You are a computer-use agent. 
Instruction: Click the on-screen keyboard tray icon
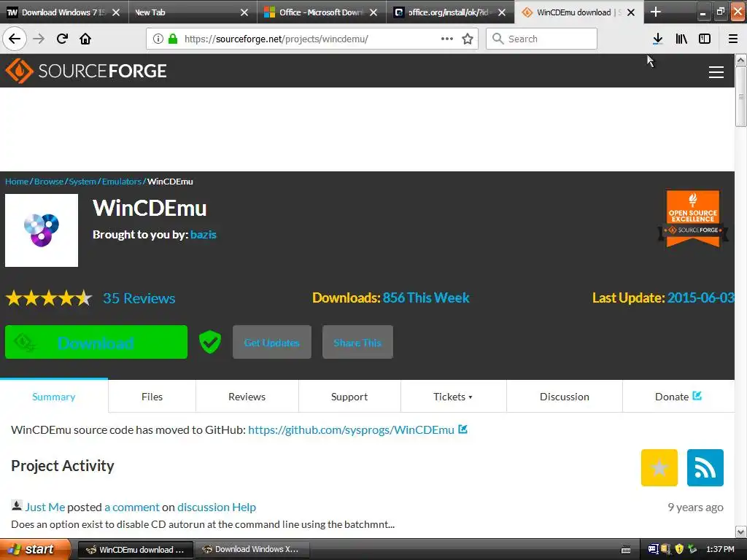pos(626,550)
